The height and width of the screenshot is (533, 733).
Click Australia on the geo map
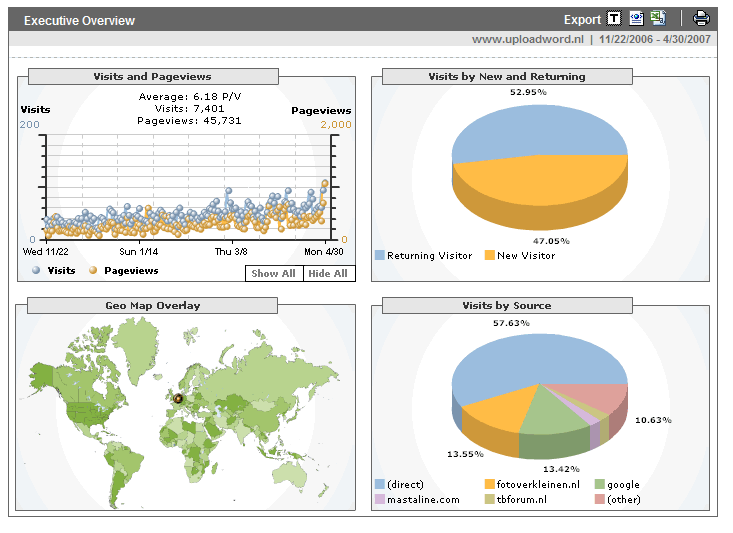click(290, 477)
